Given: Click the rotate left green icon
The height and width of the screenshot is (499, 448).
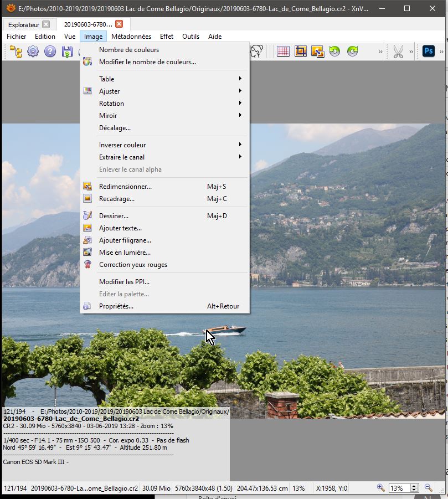Looking at the screenshot, I should (334, 52).
